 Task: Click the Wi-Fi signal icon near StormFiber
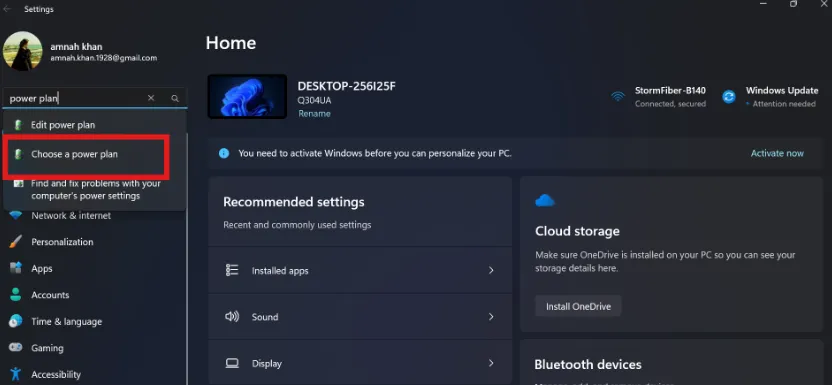(618, 97)
